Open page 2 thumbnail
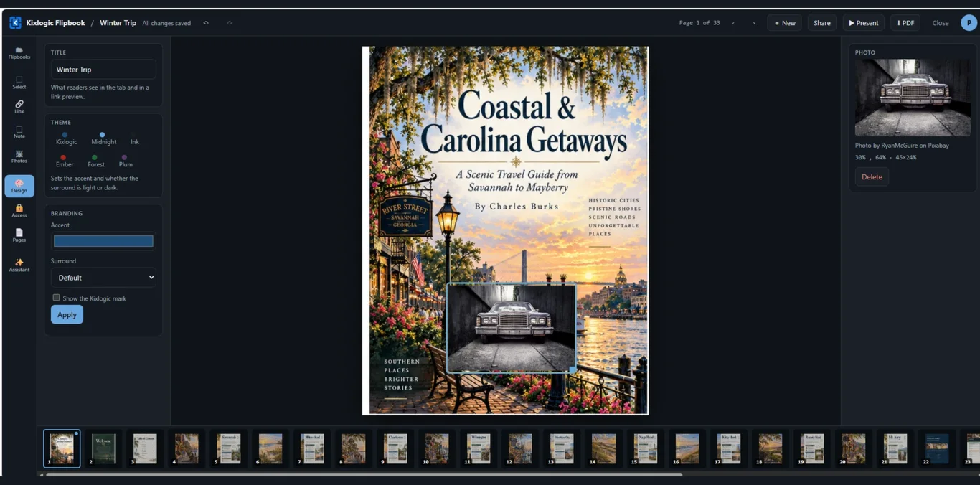The width and height of the screenshot is (980, 485). coord(103,448)
